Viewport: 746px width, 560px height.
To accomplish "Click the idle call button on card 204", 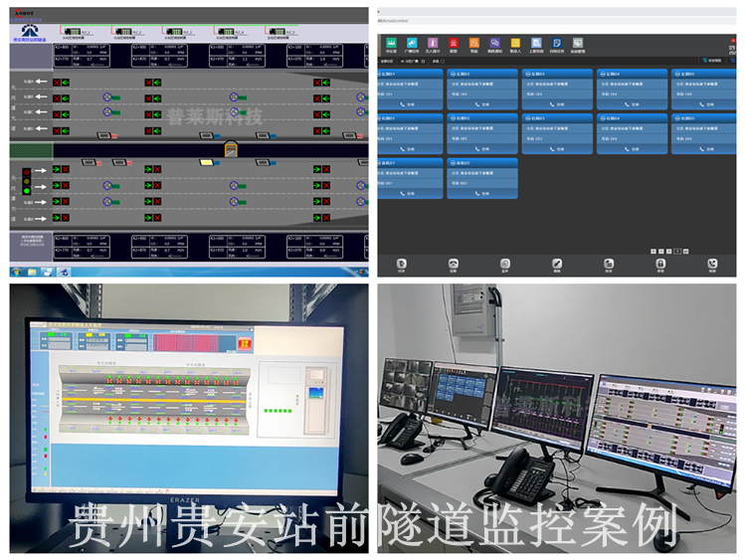I will (632, 149).
